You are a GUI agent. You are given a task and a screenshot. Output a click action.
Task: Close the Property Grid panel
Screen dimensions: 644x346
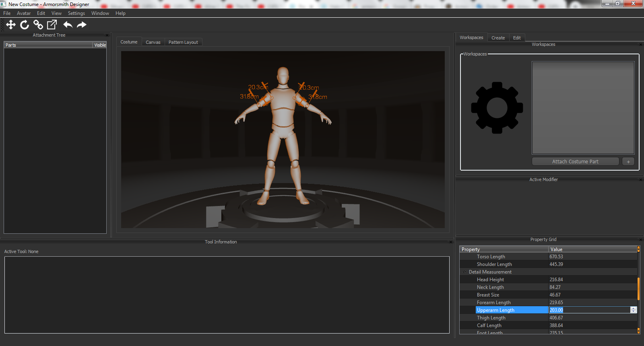tap(640, 240)
